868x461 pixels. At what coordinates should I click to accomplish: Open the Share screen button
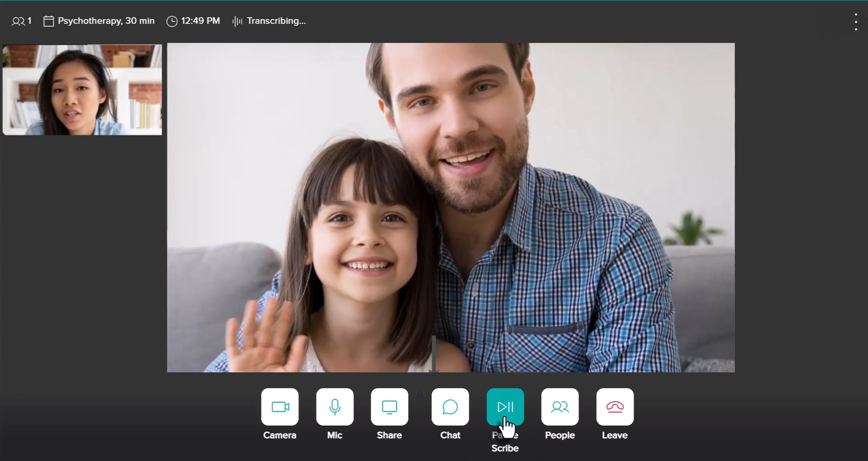[x=389, y=407]
